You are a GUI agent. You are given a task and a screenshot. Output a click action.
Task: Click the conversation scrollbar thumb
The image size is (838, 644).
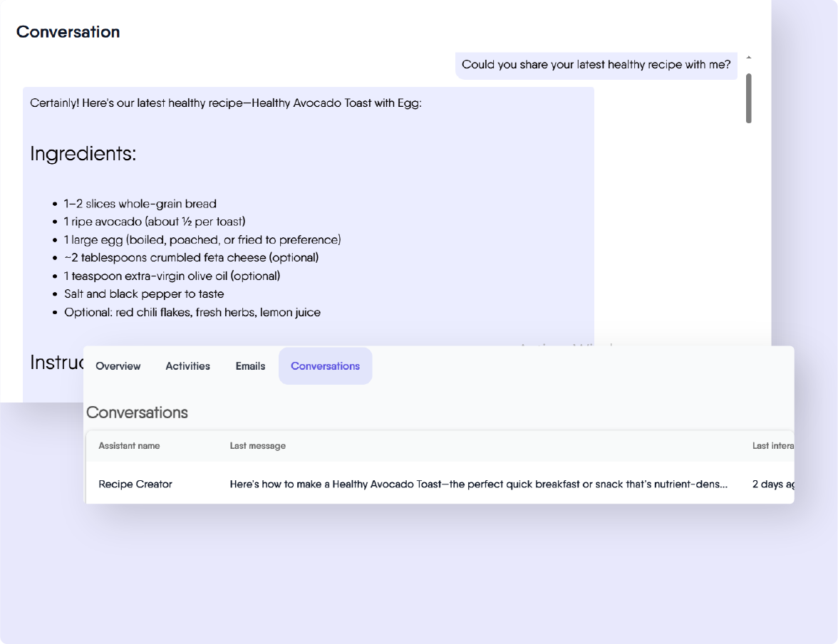pos(748,98)
